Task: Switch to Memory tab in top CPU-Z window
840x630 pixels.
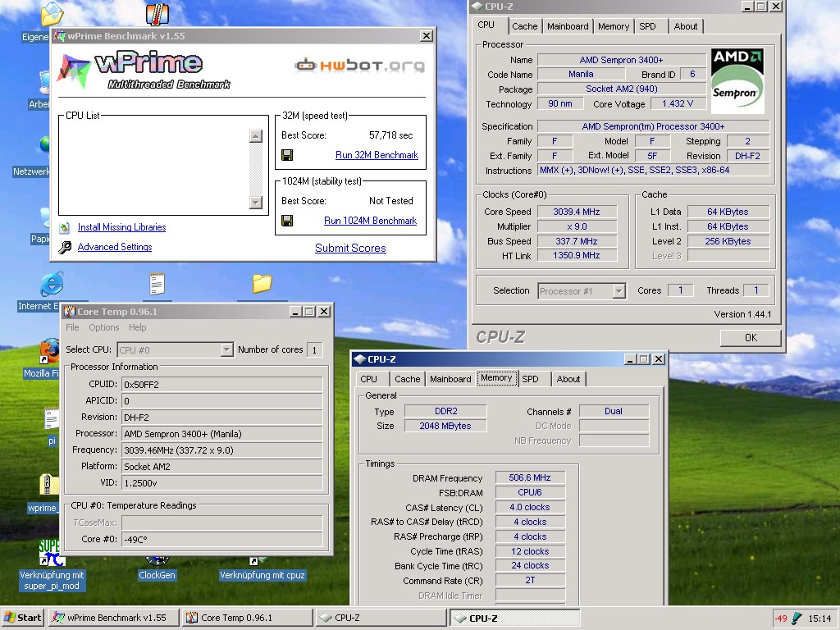Action: click(x=614, y=26)
